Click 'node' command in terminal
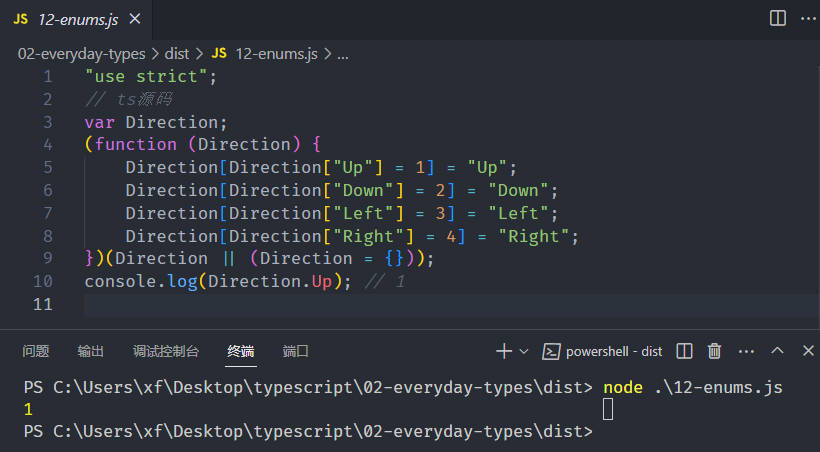The width and height of the screenshot is (820, 452). (623, 388)
